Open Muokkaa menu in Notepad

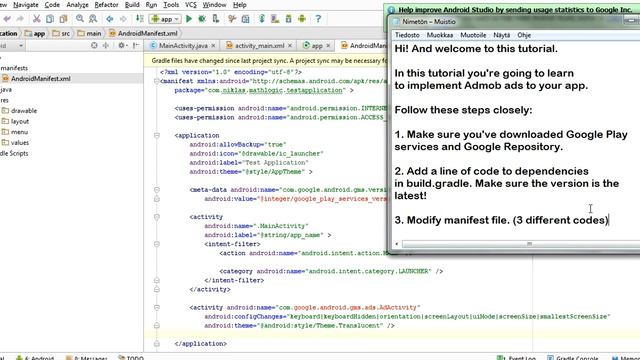coord(440,35)
